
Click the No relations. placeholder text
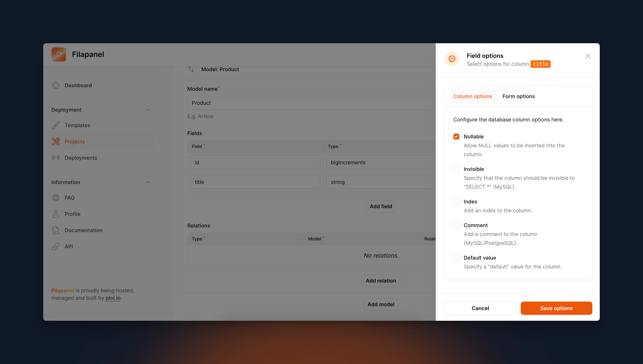pyautogui.click(x=381, y=256)
